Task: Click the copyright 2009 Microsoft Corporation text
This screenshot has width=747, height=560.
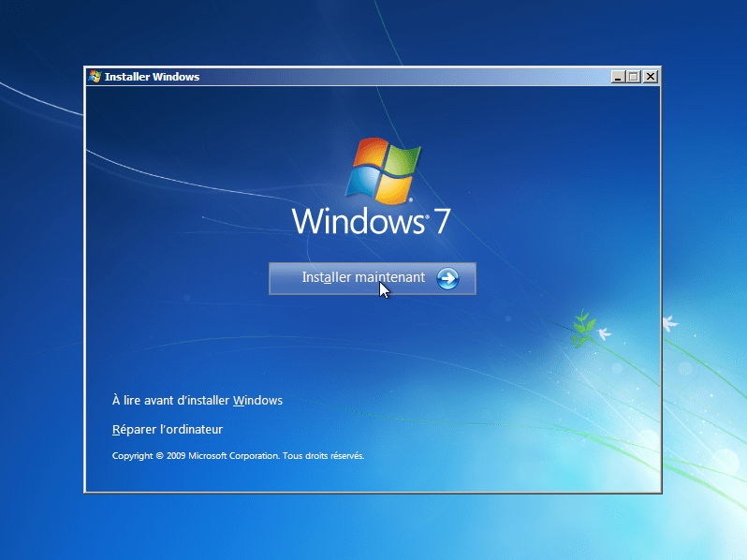Action: (238, 456)
